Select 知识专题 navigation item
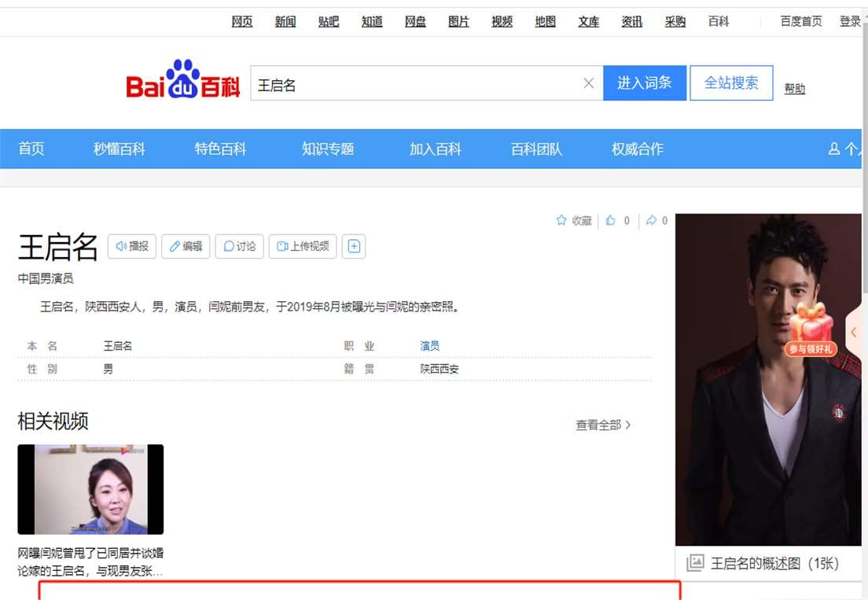 tap(328, 149)
